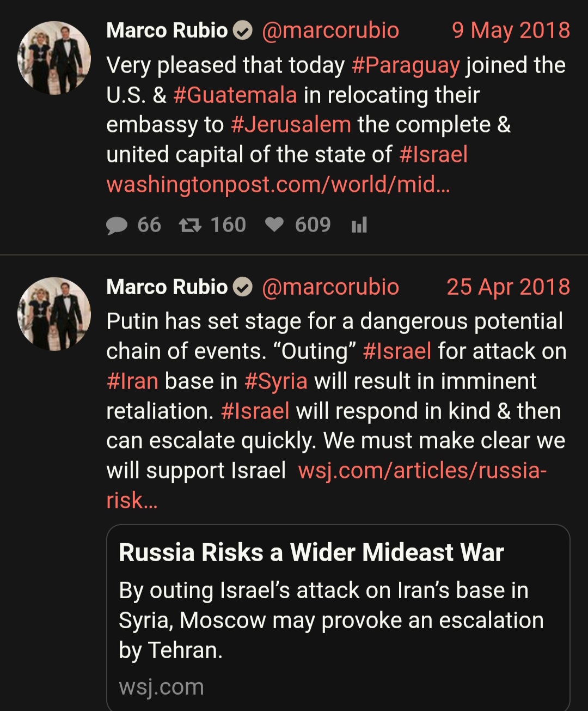Click Marco Rubio name in second tweet
The height and width of the screenshot is (711, 588).
(x=167, y=287)
